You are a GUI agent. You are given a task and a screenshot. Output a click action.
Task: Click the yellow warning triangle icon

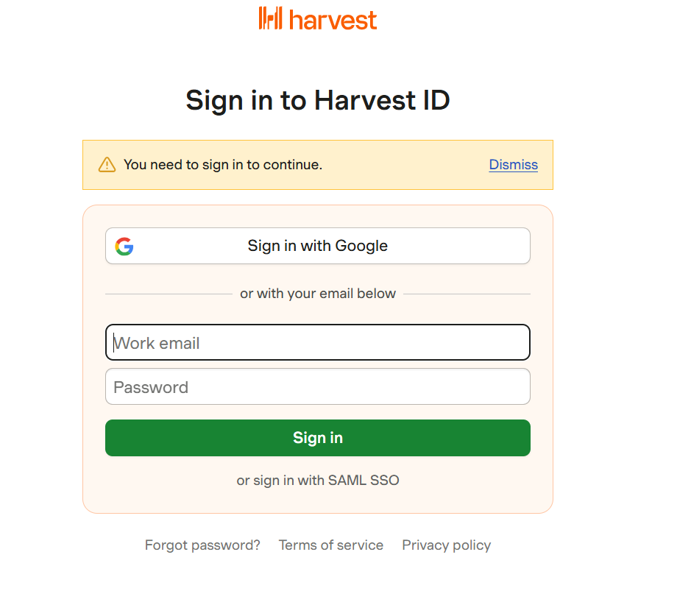click(x=107, y=165)
